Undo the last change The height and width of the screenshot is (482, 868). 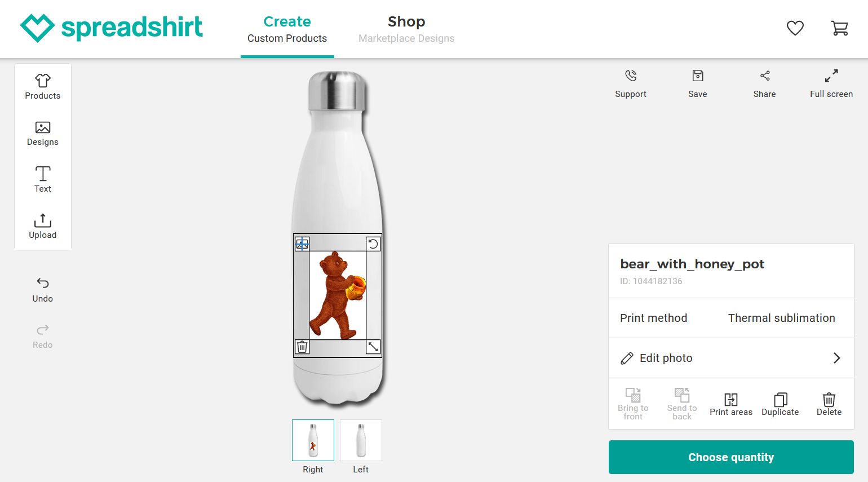(x=42, y=288)
